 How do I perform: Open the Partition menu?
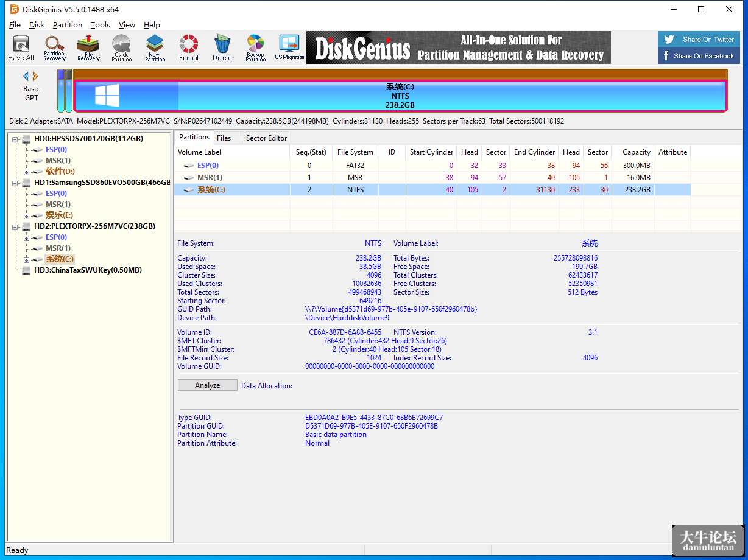[x=68, y=25]
